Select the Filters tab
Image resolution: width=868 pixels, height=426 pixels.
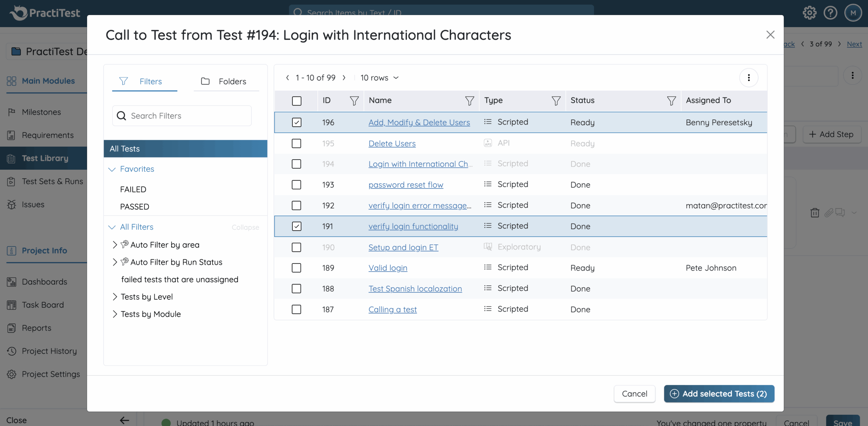[x=144, y=81]
